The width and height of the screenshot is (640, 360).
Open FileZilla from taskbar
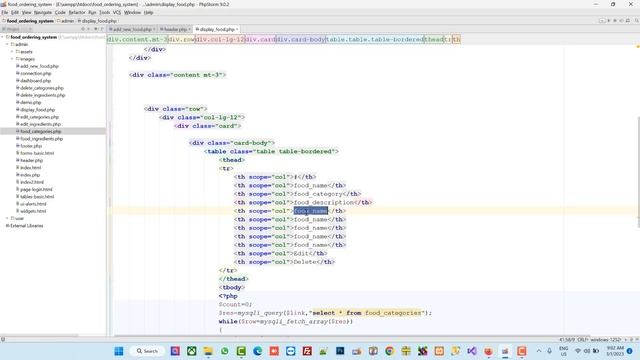[307, 351]
